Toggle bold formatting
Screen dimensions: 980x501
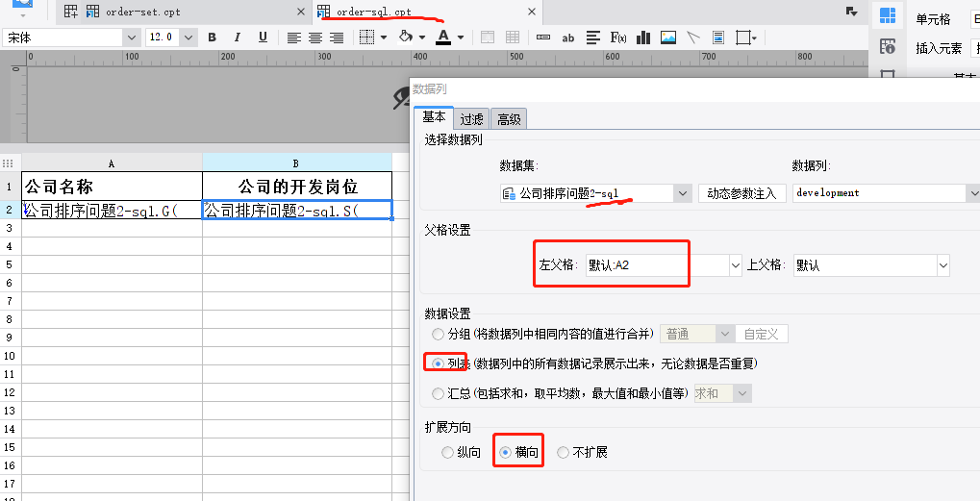tap(212, 38)
